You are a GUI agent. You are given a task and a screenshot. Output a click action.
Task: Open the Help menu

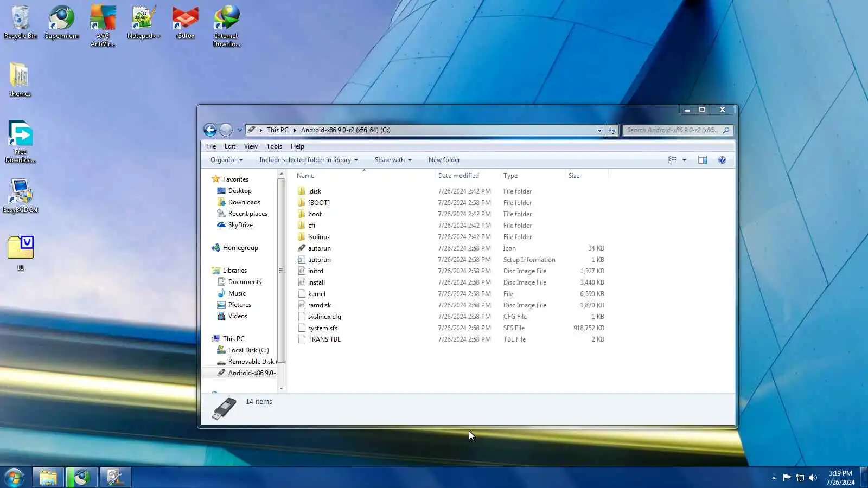297,146
